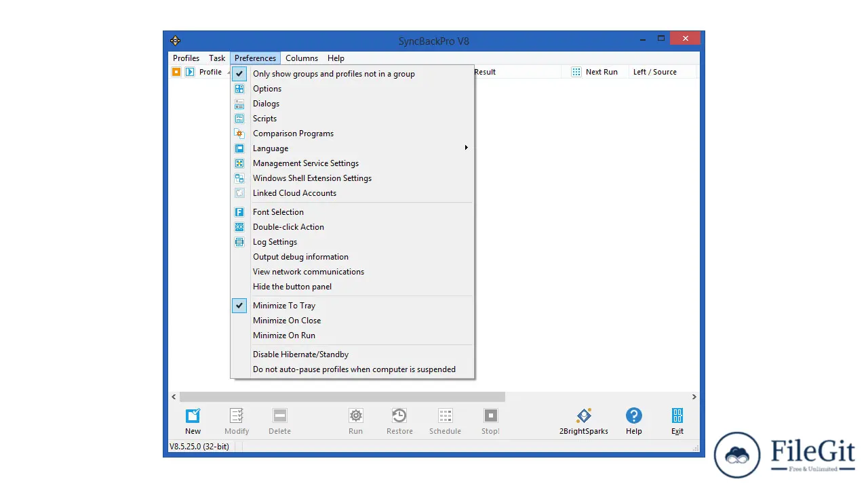Image resolution: width=868 pixels, height=488 pixels.
Task: Click the Double-click Action icon
Action: point(239,227)
